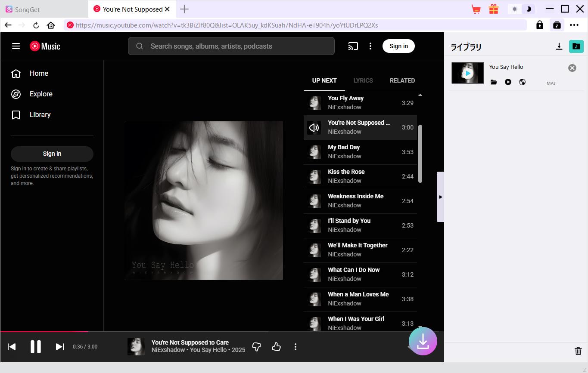Cast to device using the Cast icon

point(353,46)
